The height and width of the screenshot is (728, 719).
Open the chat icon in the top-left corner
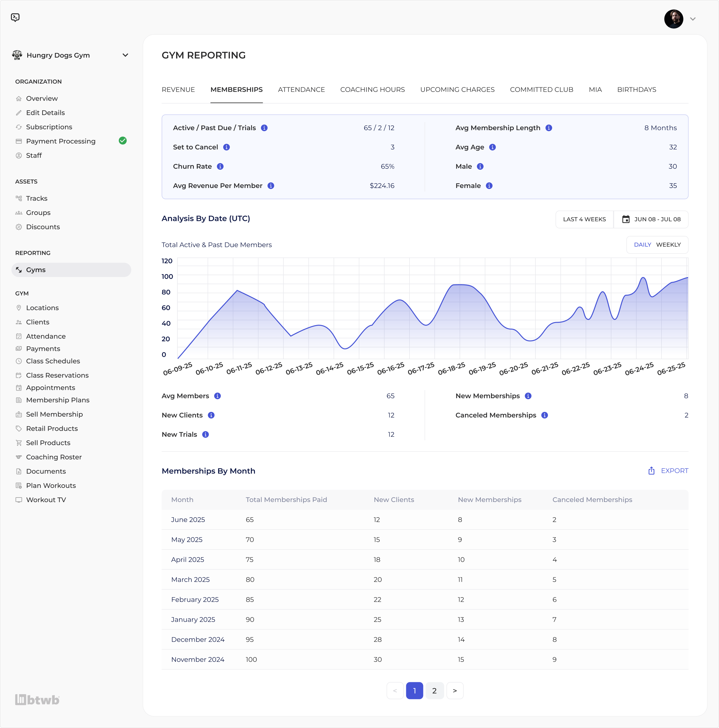click(x=15, y=18)
